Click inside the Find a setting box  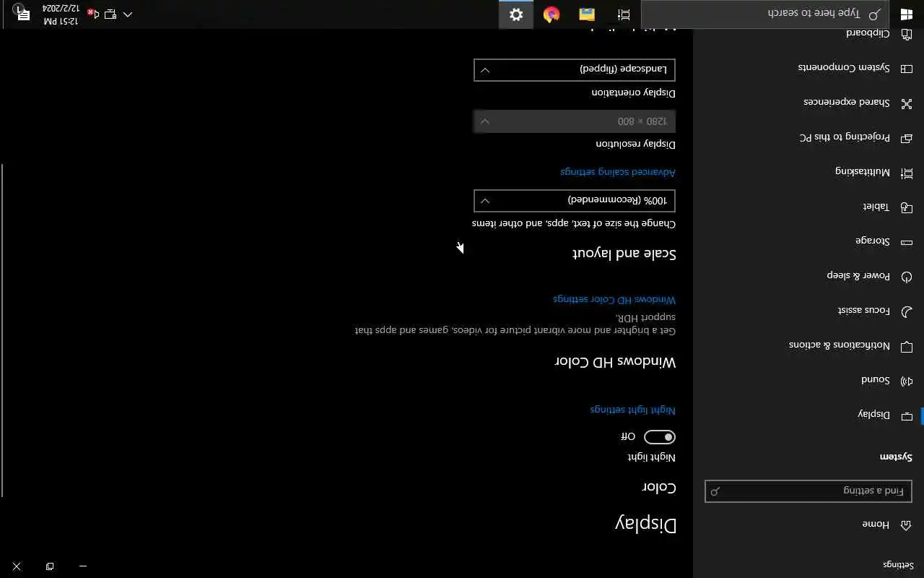808,491
